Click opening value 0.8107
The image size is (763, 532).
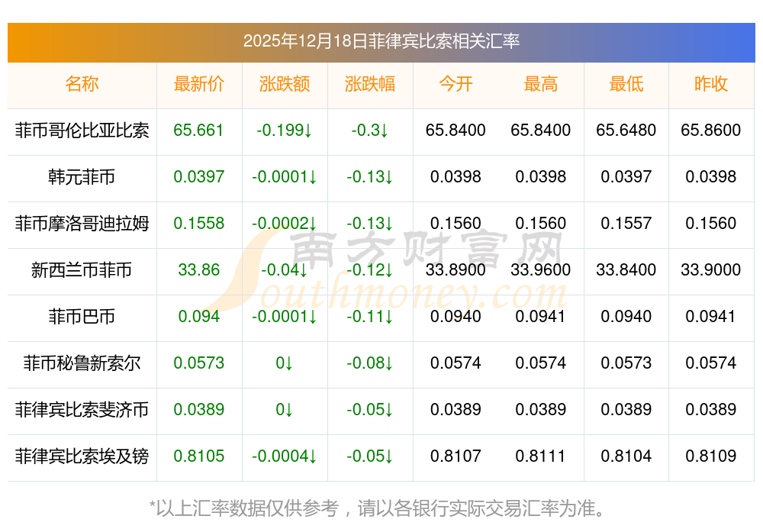click(x=456, y=456)
